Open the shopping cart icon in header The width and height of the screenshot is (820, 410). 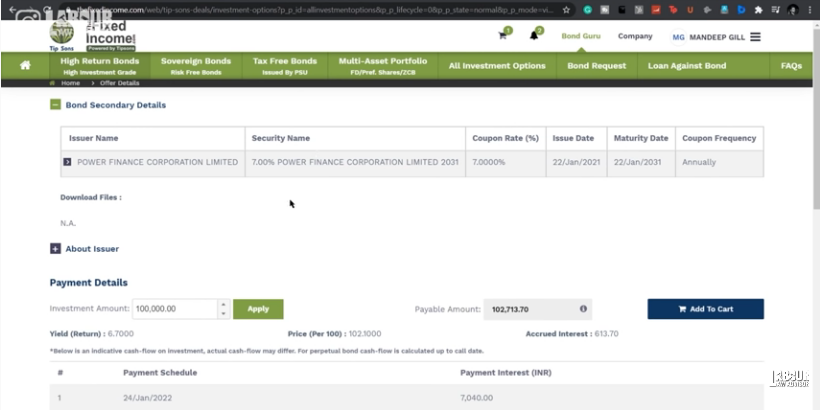[x=502, y=36]
